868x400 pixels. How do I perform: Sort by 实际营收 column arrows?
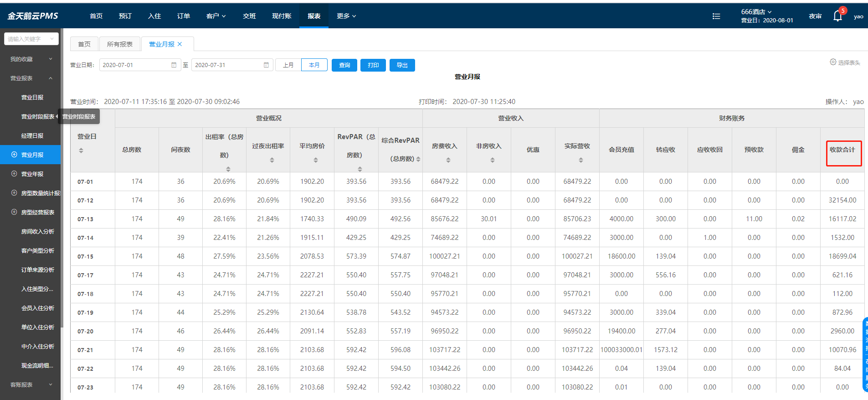click(581, 160)
